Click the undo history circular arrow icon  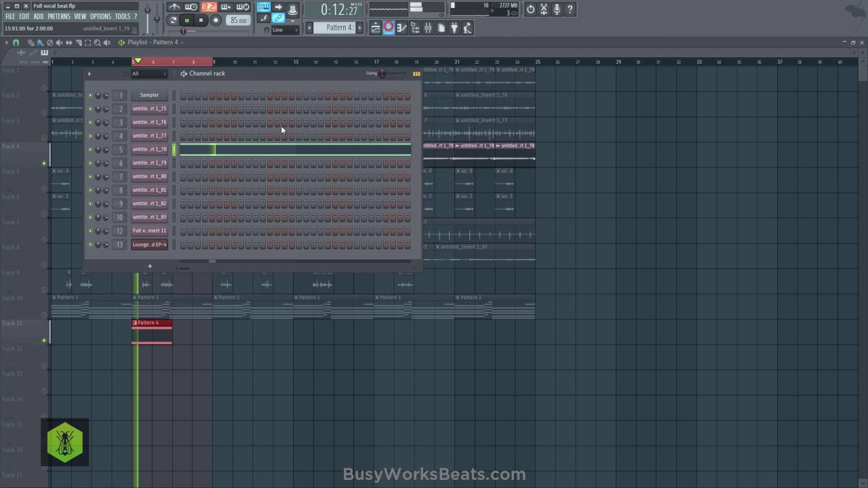[530, 9]
